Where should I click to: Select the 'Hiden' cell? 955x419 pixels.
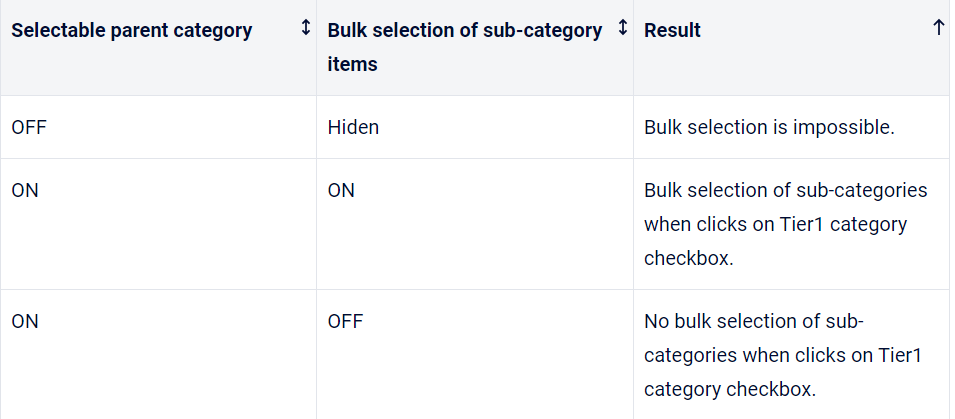[x=352, y=128]
